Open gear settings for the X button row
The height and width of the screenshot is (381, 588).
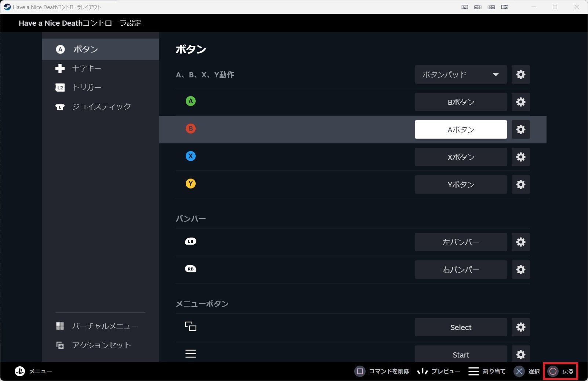point(520,157)
